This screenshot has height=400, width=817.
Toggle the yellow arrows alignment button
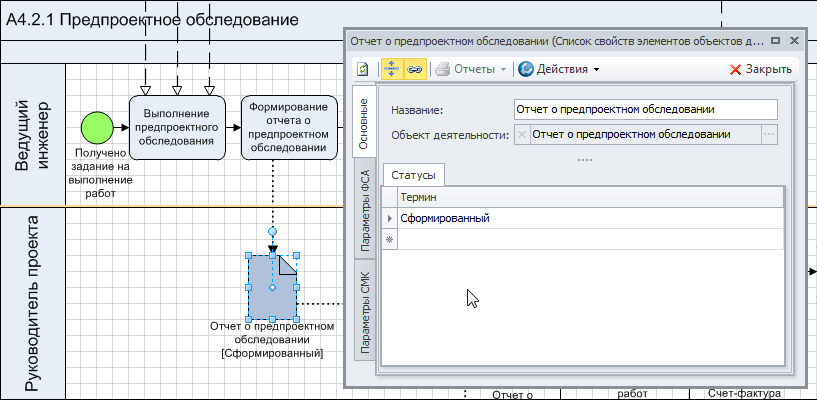click(x=391, y=69)
